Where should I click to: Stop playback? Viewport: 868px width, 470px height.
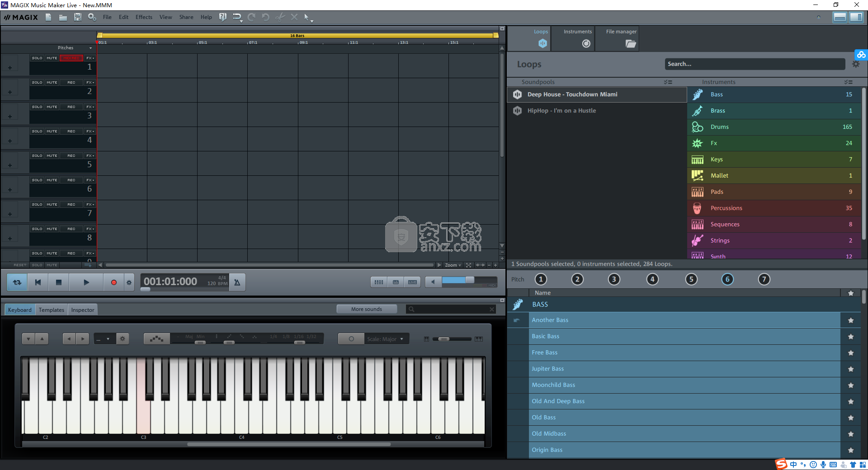coord(58,282)
